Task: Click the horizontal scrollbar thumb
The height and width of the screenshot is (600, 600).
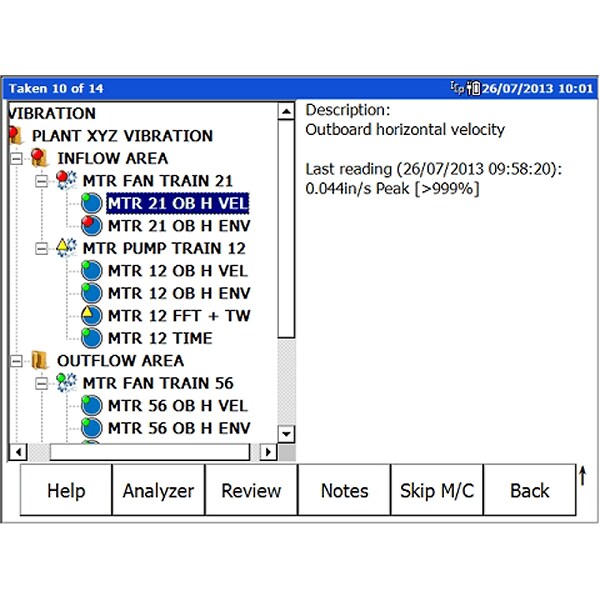Action: pyautogui.click(x=150, y=452)
